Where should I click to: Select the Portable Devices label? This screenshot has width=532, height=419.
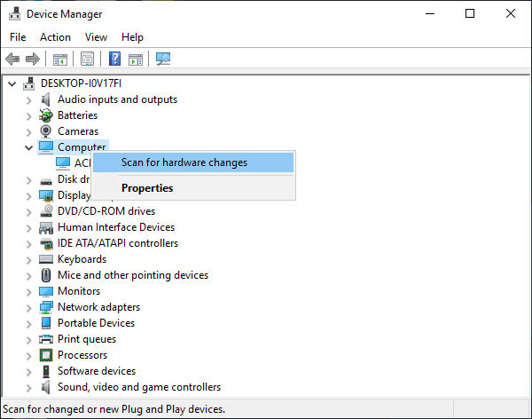[96, 323]
